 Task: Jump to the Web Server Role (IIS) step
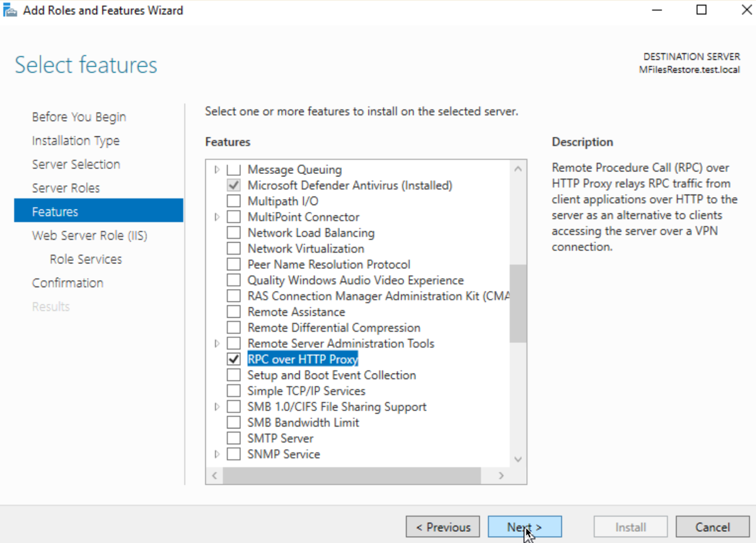click(89, 236)
